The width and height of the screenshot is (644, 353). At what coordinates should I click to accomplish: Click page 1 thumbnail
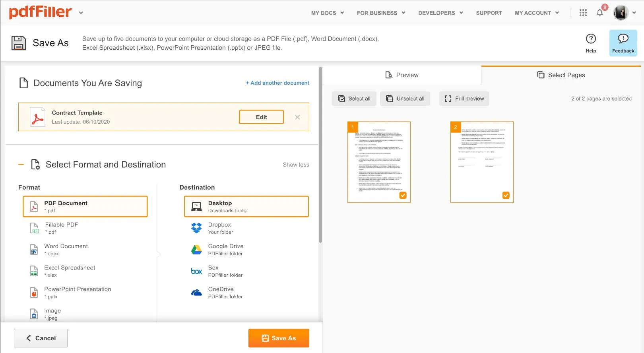tap(379, 162)
